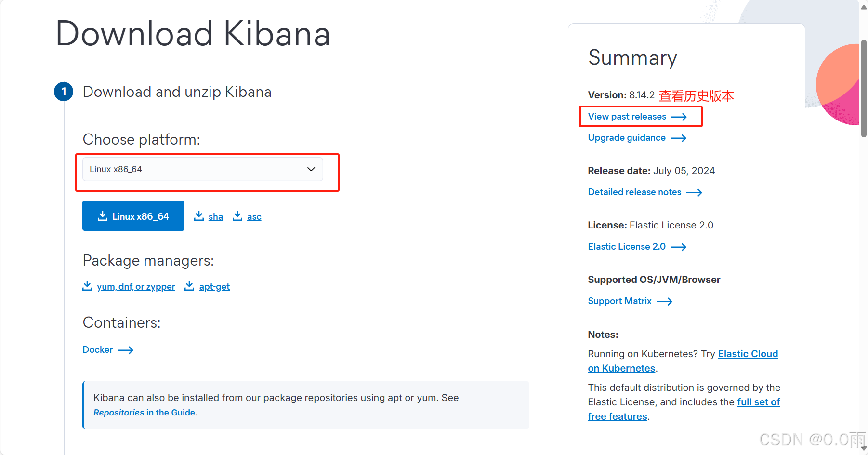
Task: Click the arrow icon next to Docker
Action: [x=125, y=350]
